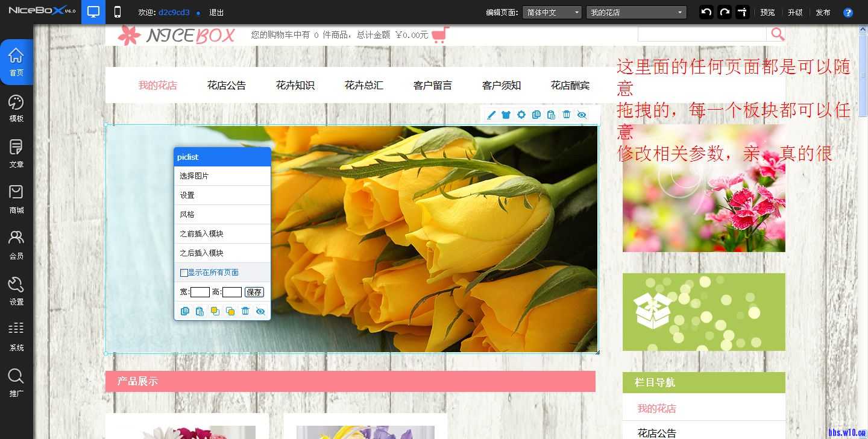Viewport: 868px width, 439px height.
Task: Click the 发布 publish link
Action: (823, 13)
